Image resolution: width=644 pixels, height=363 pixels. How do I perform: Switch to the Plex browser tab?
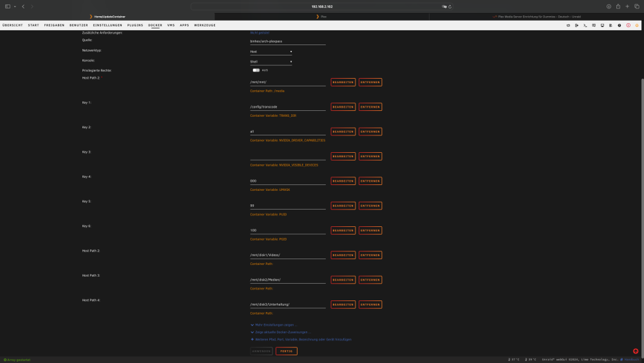(x=321, y=17)
